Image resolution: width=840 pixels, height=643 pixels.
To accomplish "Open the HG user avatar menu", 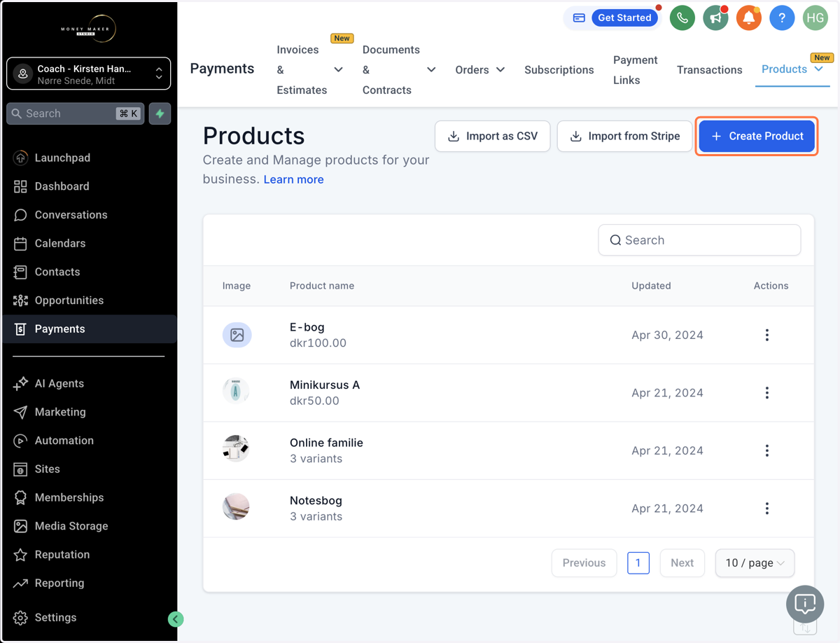I will tap(815, 18).
